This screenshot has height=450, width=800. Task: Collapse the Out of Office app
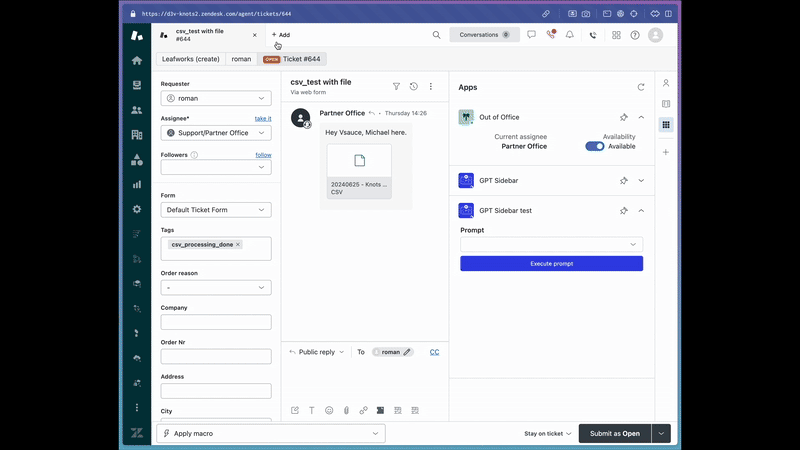[641, 117]
